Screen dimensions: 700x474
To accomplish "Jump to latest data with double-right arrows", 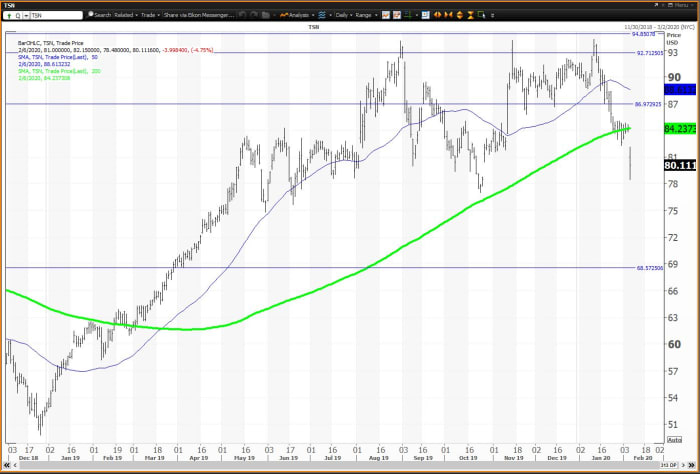I will tap(692, 466).
